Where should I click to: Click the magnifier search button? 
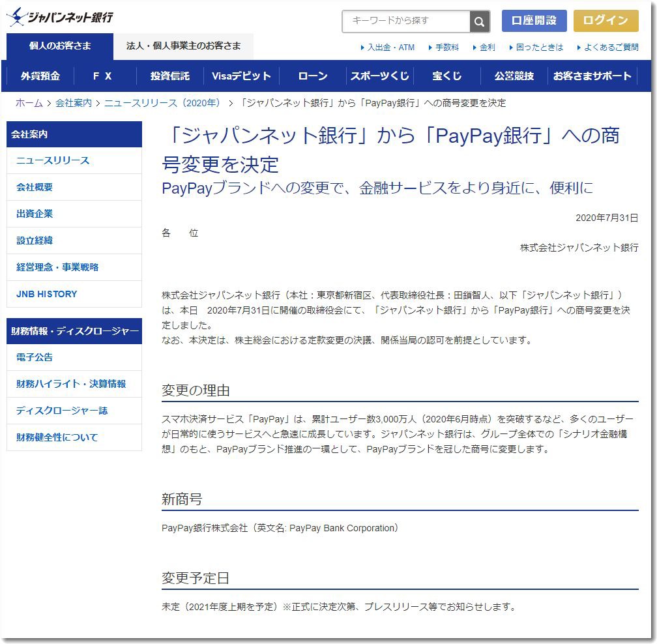480,22
